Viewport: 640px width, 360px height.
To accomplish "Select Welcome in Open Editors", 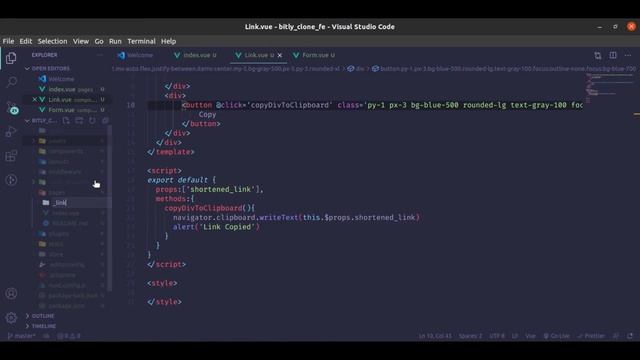I will [61, 79].
